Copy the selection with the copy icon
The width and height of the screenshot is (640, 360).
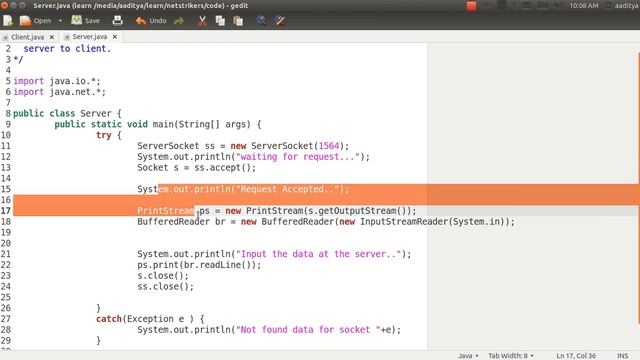[x=220, y=20]
